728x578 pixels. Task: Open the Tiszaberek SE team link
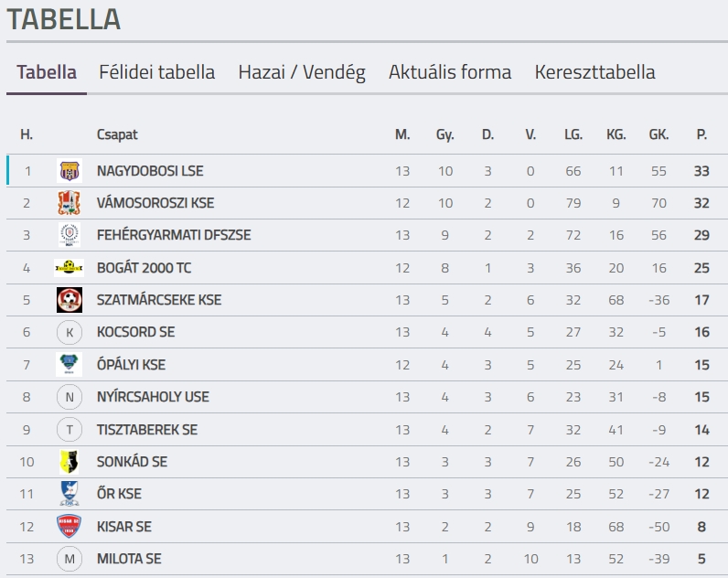[147, 430]
